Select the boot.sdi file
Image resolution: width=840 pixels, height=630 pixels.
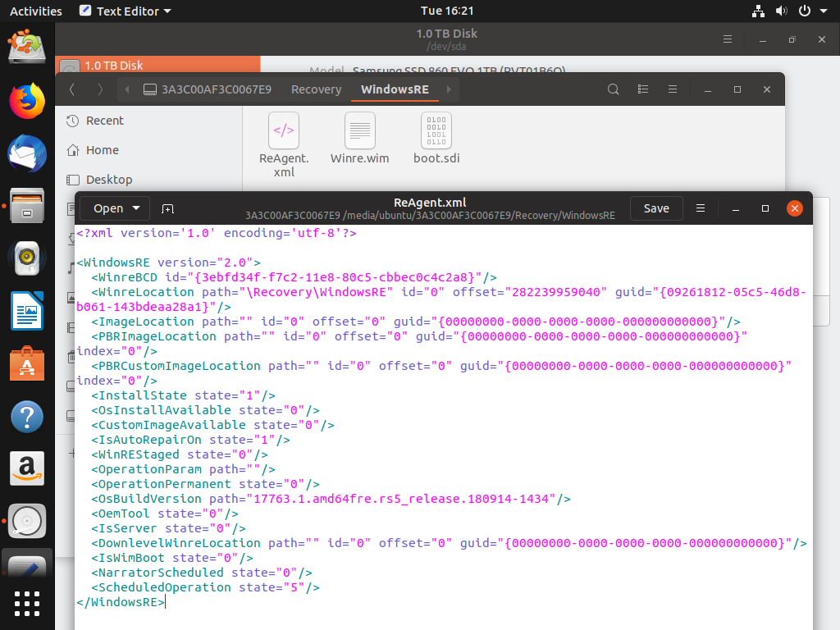click(436, 138)
